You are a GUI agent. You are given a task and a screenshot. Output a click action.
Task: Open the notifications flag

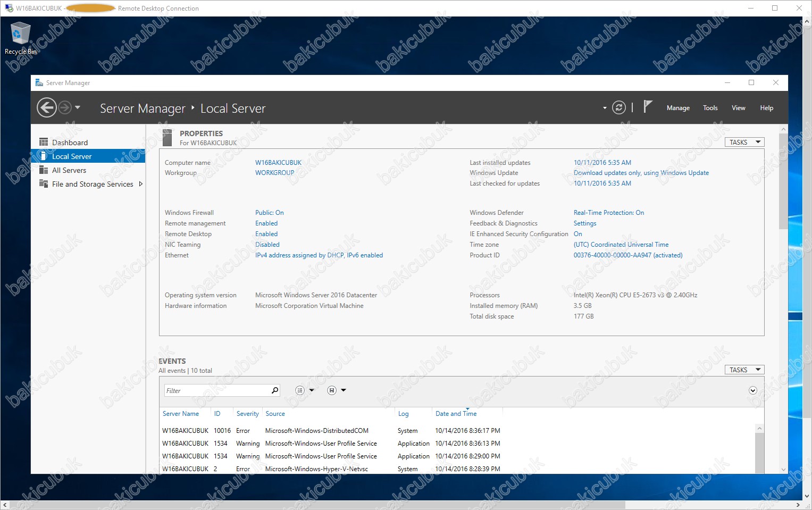[x=647, y=107]
